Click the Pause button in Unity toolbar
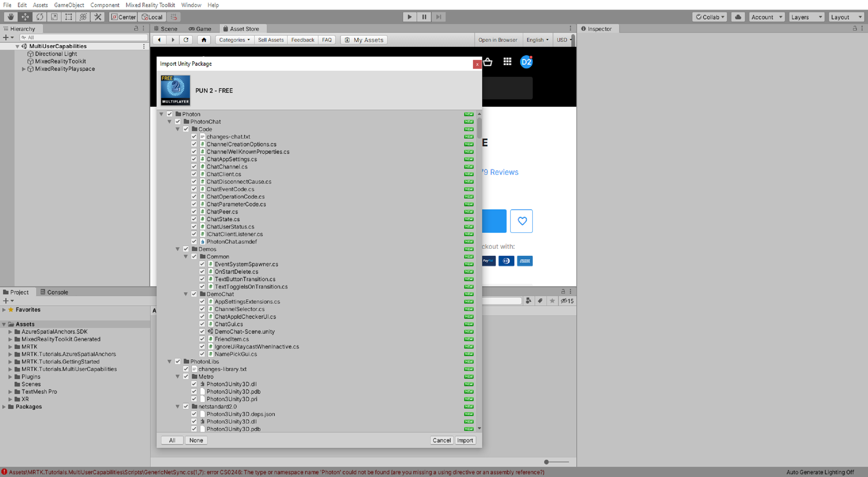Image resolution: width=868 pixels, height=477 pixels. [424, 17]
